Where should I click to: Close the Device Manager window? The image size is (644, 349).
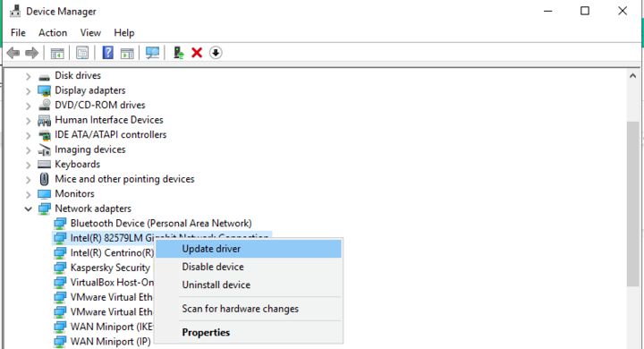623,11
